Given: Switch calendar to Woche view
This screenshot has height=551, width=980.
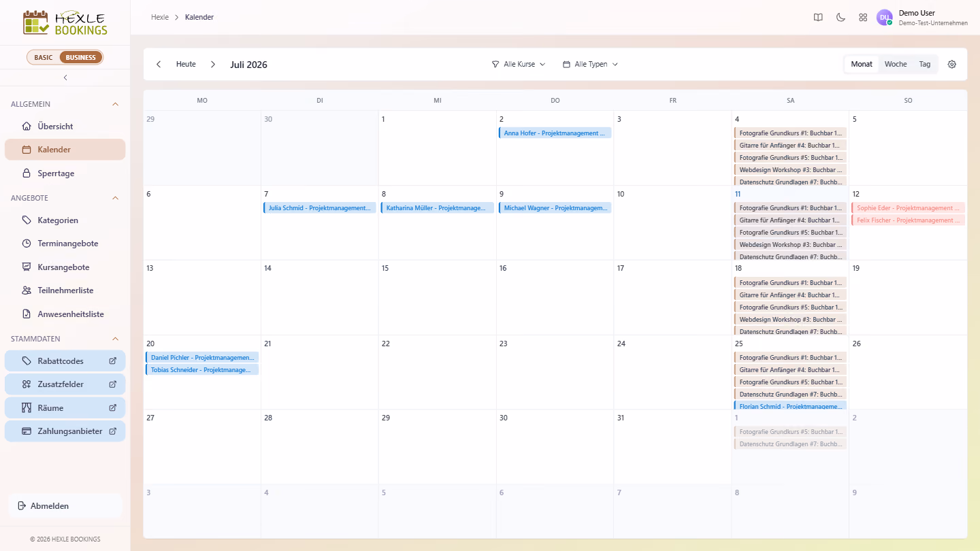Looking at the screenshot, I should click(896, 64).
